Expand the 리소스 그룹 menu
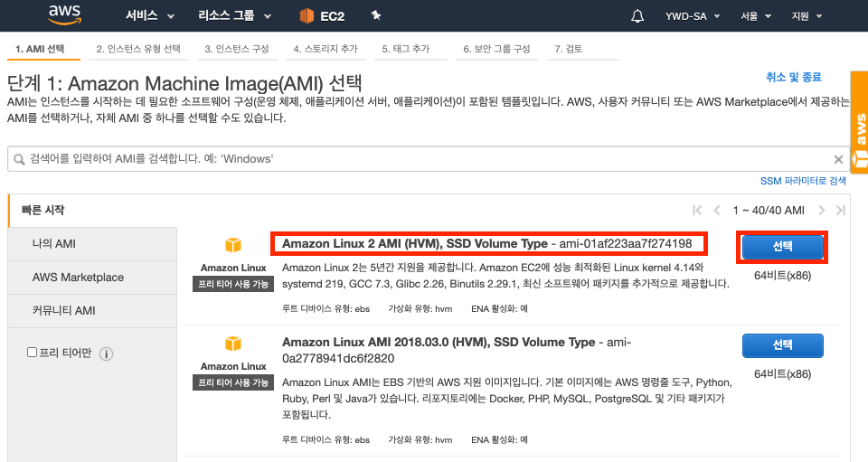This screenshot has width=868, height=462. (x=235, y=16)
